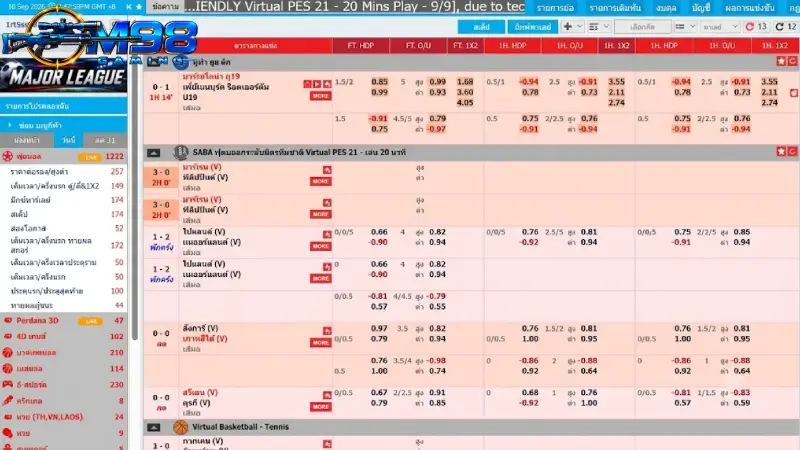The height and width of the screenshot is (450, 800).
Task: Open the odds type dropdown before refresh
Action: coord(720,27)
